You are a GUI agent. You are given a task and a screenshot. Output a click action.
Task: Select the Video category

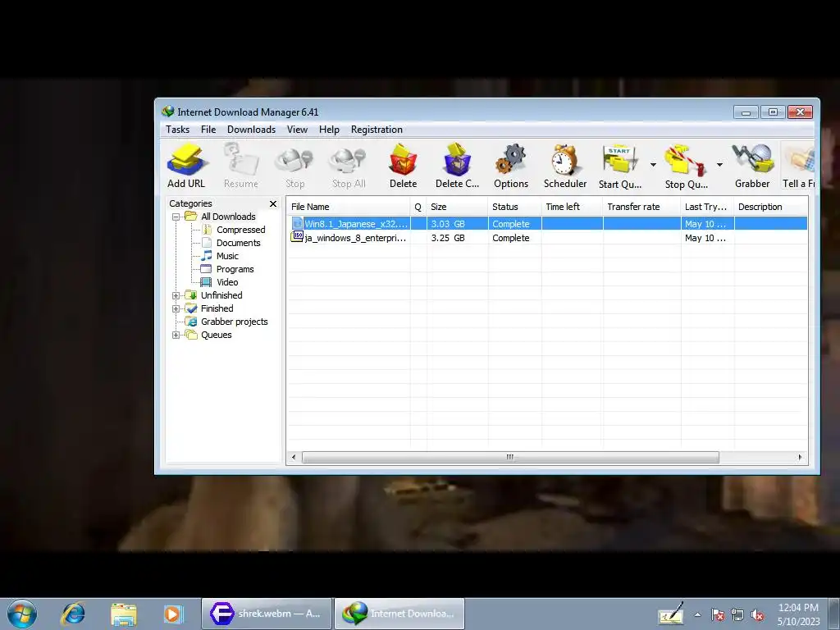click(227, 282)
